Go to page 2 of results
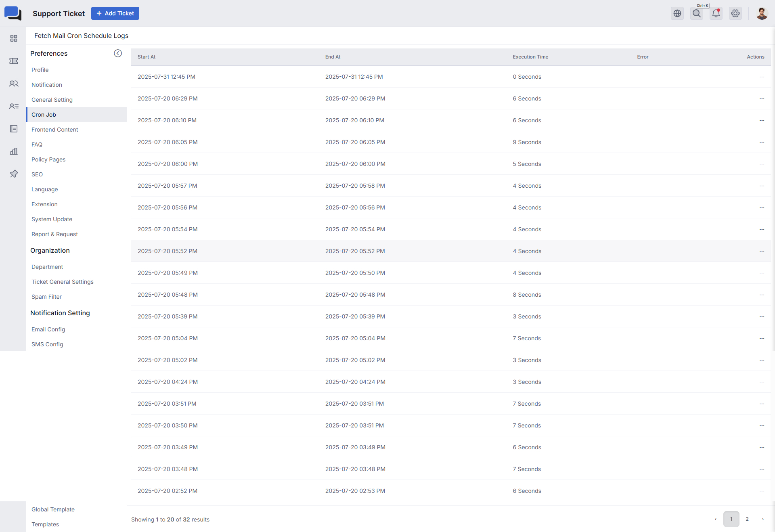 pyautogui.click(x=747, y=519)
